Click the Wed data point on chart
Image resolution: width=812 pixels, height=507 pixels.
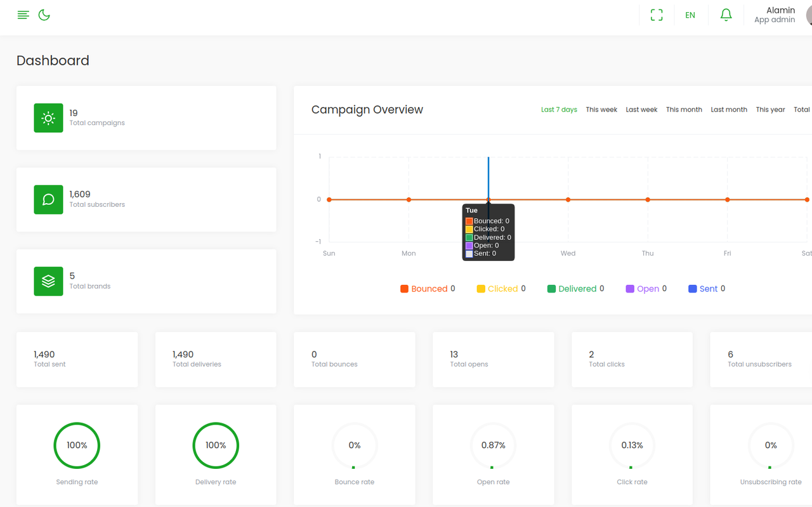pyautogui.click(x=568, y=200)
